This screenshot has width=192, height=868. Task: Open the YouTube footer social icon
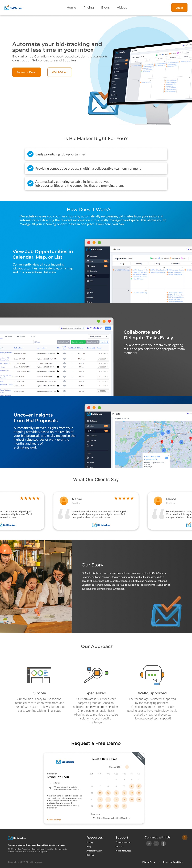pos(156,843)
